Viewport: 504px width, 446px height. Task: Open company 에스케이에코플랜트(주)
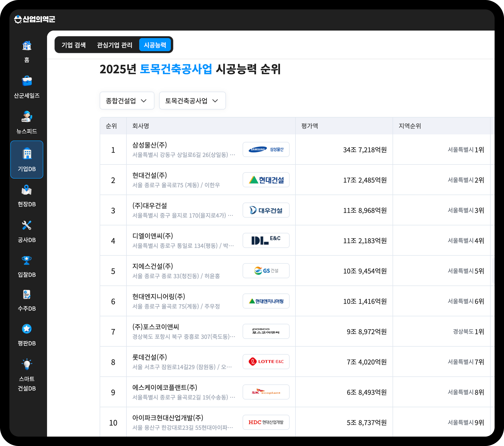point(165,388)
